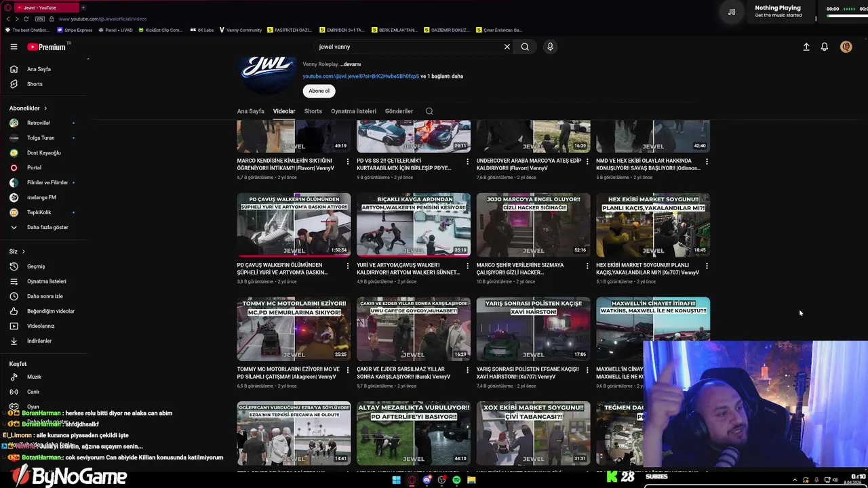Open Stripe Express bookmark
The height and width of the screenshot is (488, 868).
75,30
